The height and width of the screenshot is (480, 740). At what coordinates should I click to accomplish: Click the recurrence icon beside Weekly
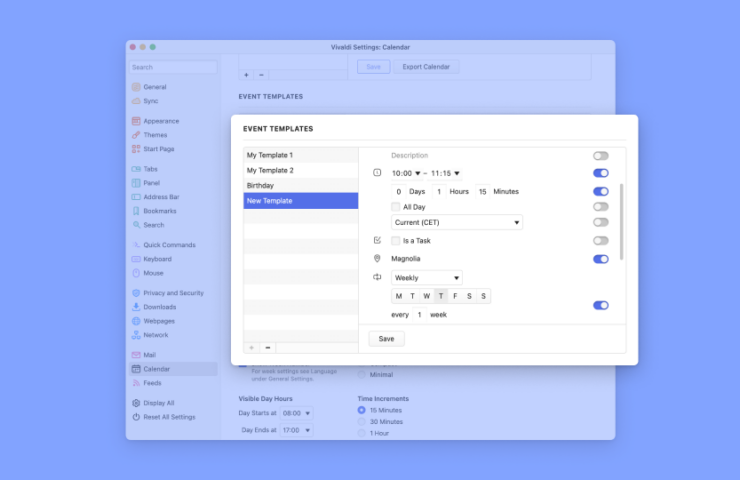point(377,277)
